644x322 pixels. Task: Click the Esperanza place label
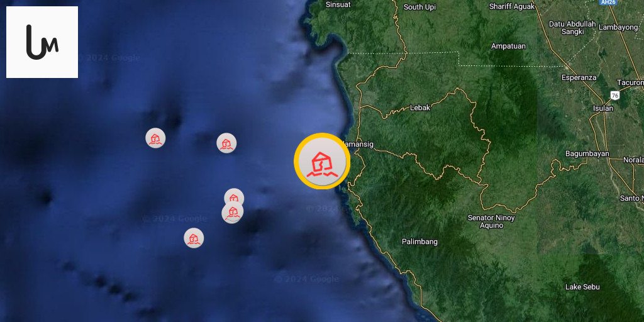tap(579, 77)
